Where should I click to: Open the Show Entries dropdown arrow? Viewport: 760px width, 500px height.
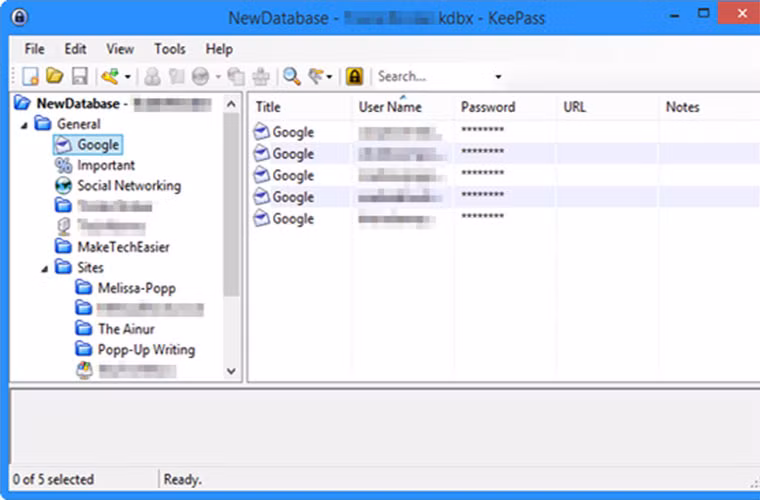pos(329,77)
